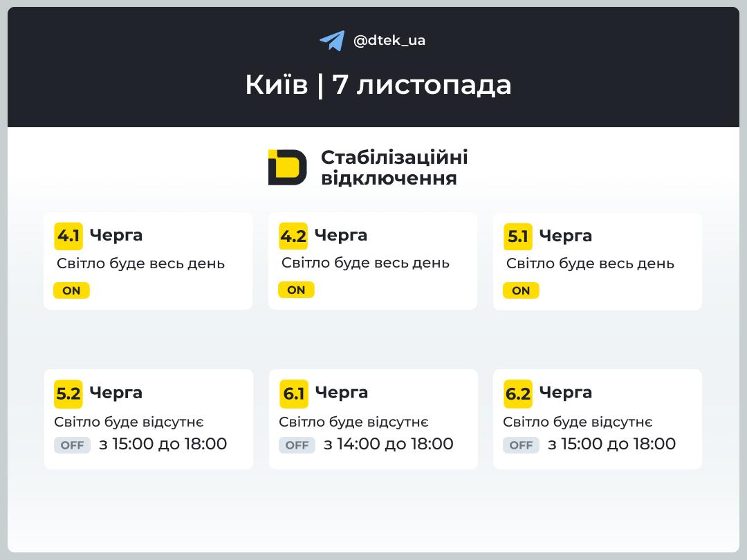Viewport: 747px width, 560px height.
Task: Click the yellow 5.1 queue badge
Action: pyautogui.click(x=518, y=236)
